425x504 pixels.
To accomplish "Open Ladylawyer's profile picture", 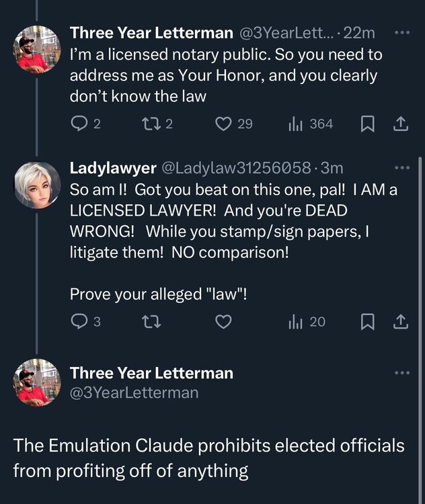I will coord(38,185).
